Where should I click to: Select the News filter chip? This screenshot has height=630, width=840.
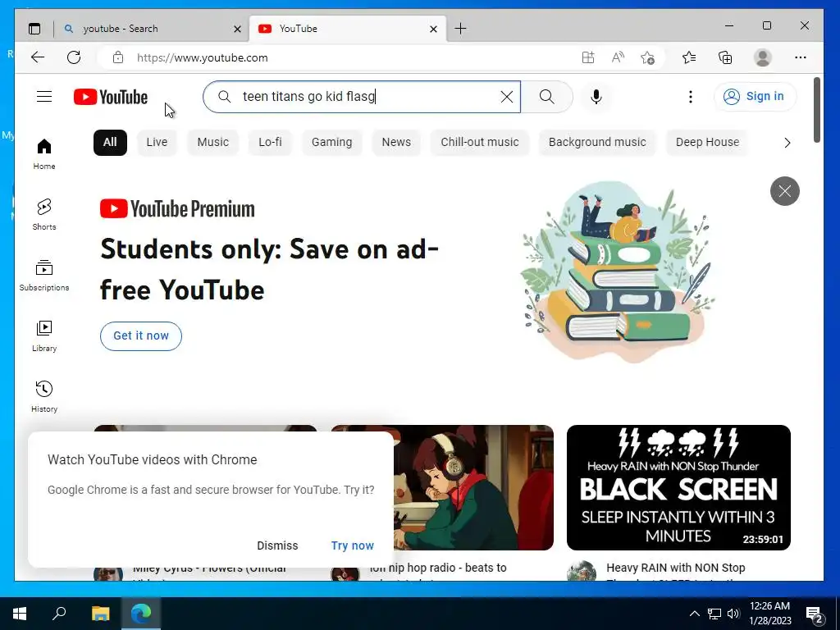pos(396,143)
